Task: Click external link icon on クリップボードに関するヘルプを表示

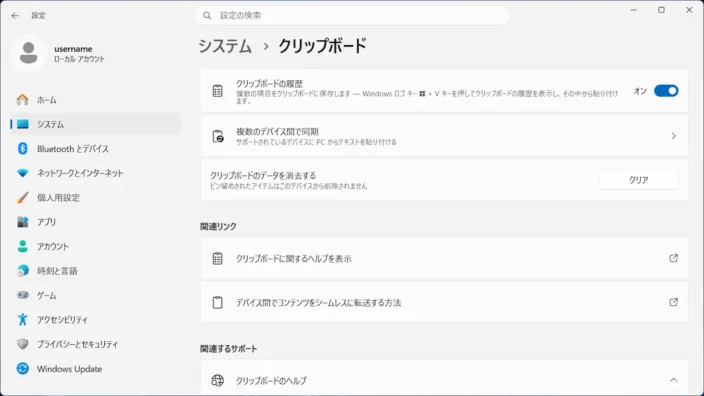Action: tap(673, 258)
